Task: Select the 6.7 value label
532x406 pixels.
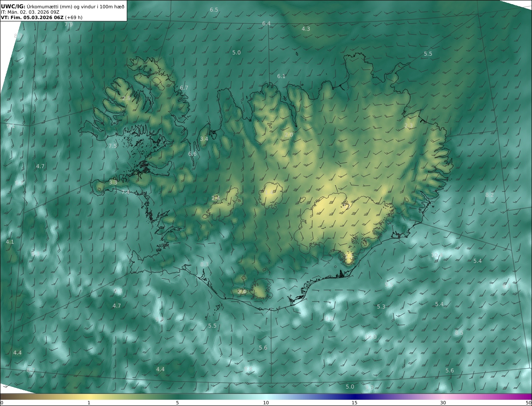Action: [x=184, y=88]
